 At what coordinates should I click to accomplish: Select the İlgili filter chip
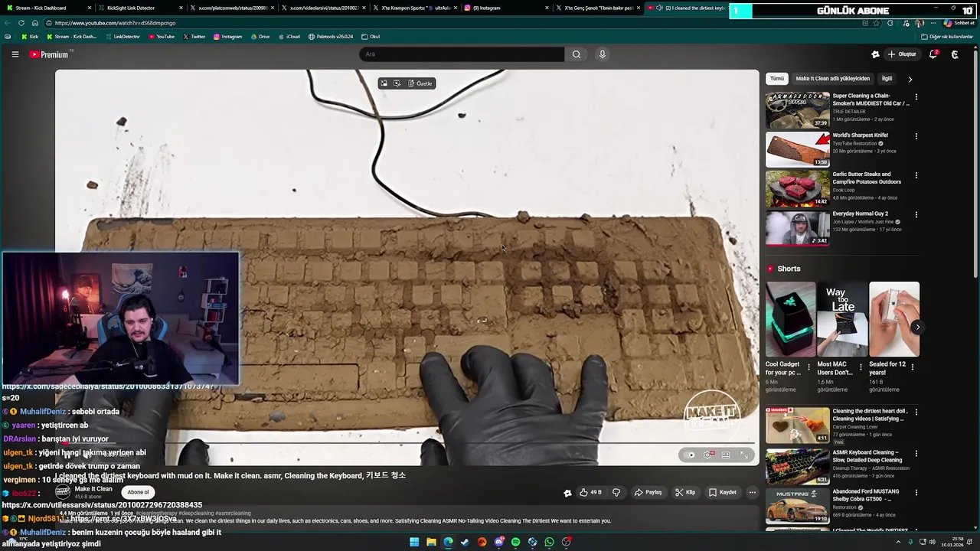[887, 79]
